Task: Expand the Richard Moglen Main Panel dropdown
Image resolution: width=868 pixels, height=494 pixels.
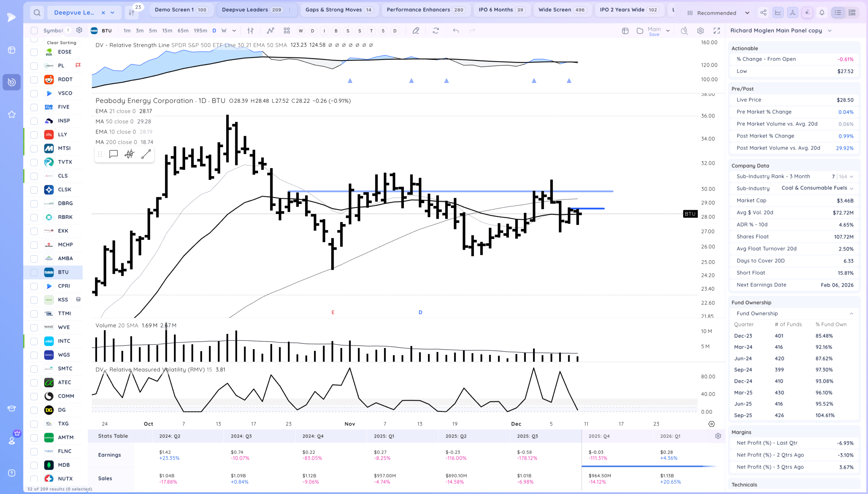Action: tap(829, 31)
